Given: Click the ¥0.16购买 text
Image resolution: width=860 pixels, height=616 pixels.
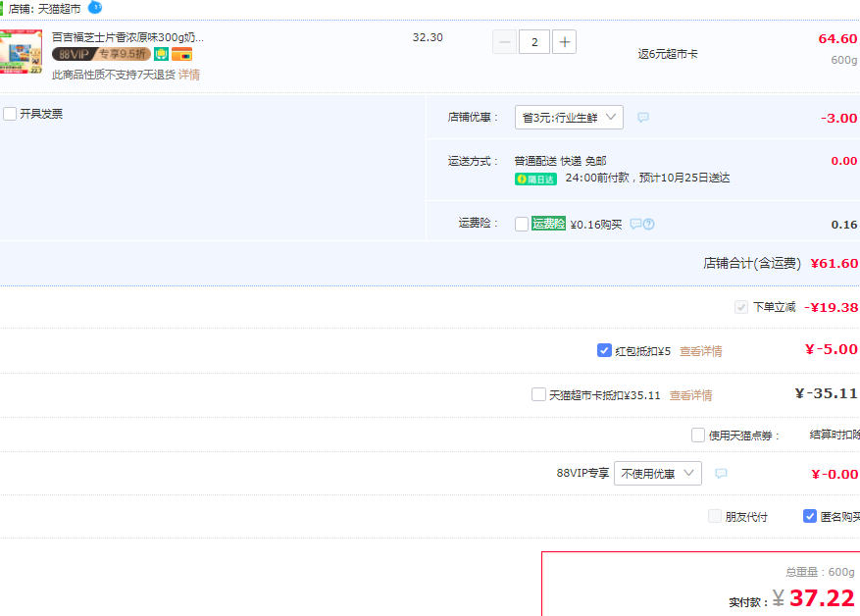Looking at the screenshot, I should tap(596, 225).
